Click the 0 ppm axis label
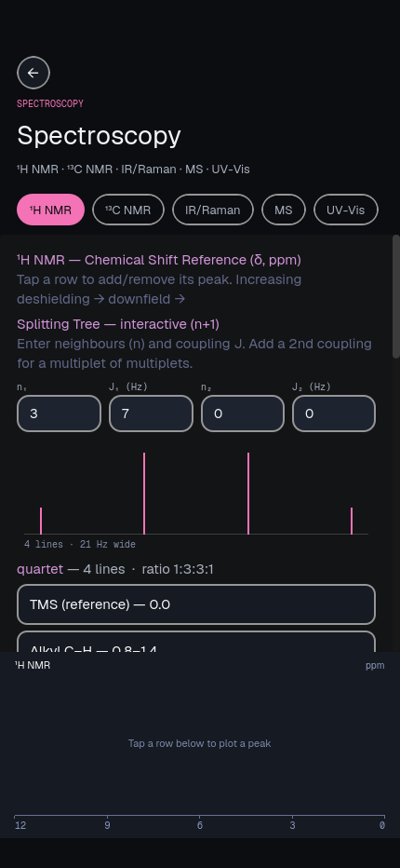The image size is (400, 868). click(x=381, y=825)
